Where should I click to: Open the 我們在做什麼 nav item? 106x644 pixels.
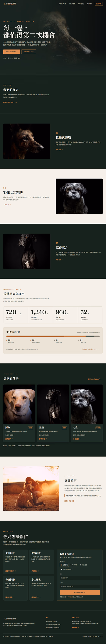tap(62, 4)
